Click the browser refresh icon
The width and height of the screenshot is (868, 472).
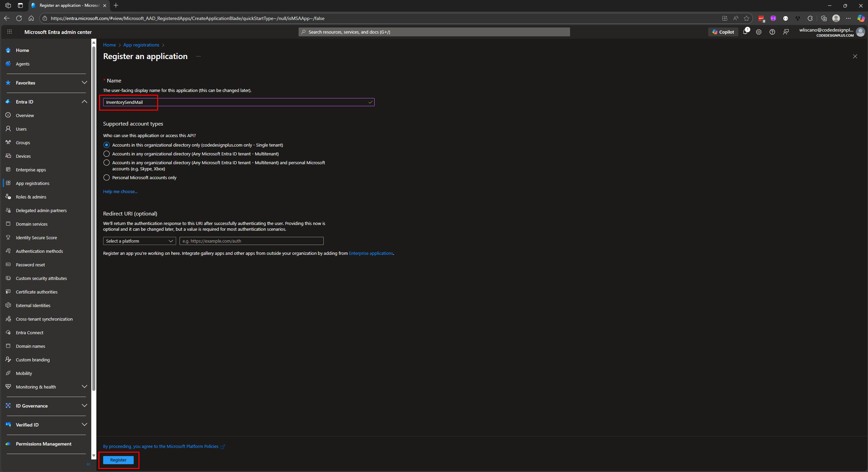pos(19,18)
